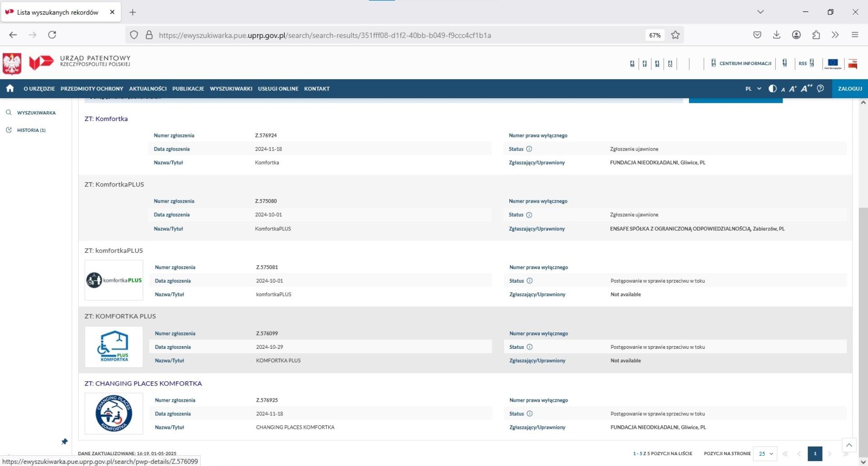Open the items per page 25 dropdown
This screenshot has height=466, width=868.
click(x=765, y=453)
